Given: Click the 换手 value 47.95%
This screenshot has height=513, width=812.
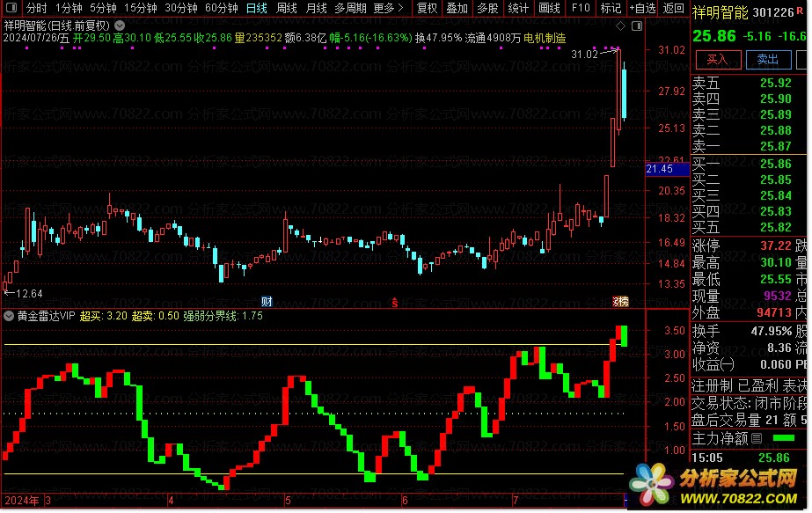Looking at the screenshot, I should tap(771, 331).
